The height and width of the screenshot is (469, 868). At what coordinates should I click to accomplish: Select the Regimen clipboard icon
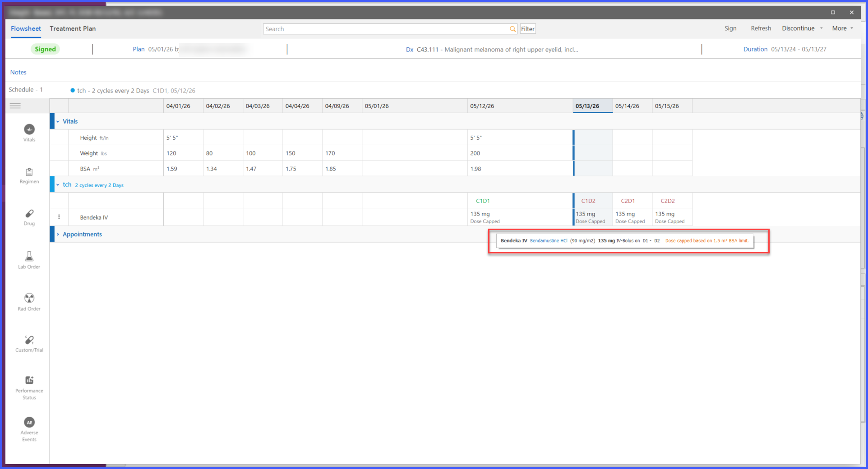(29, 172)
